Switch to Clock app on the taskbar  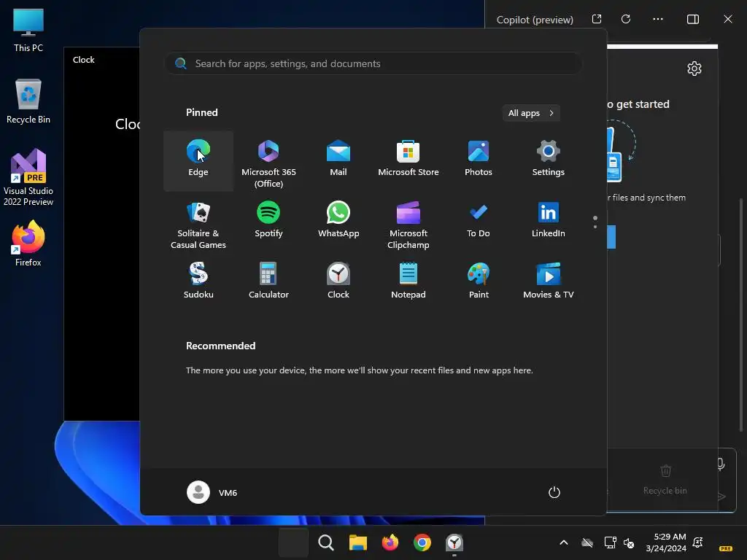tap(454, 542)
